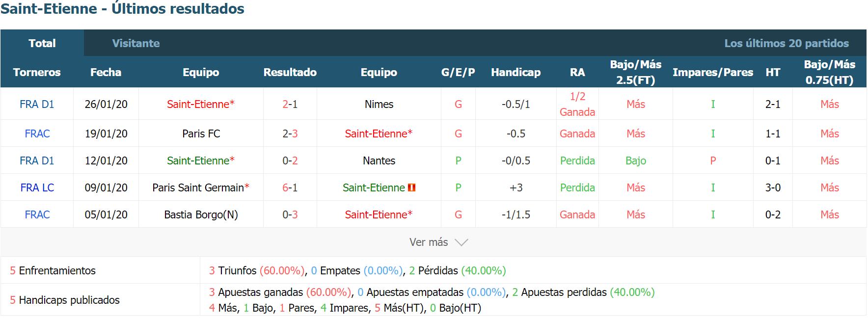This screenshot has width=868, height=319.
Task: Click the red card icon beside Saint-Etienne
Action: point(411,187)
